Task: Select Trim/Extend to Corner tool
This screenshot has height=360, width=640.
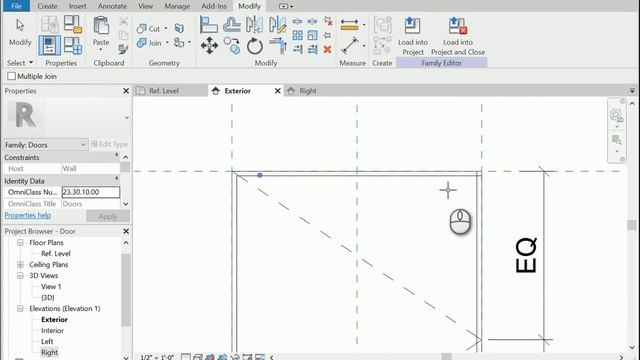Action: [278, 46]
